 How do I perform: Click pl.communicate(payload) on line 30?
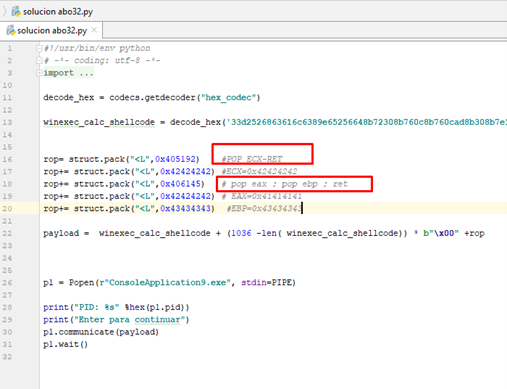[101, 332]
